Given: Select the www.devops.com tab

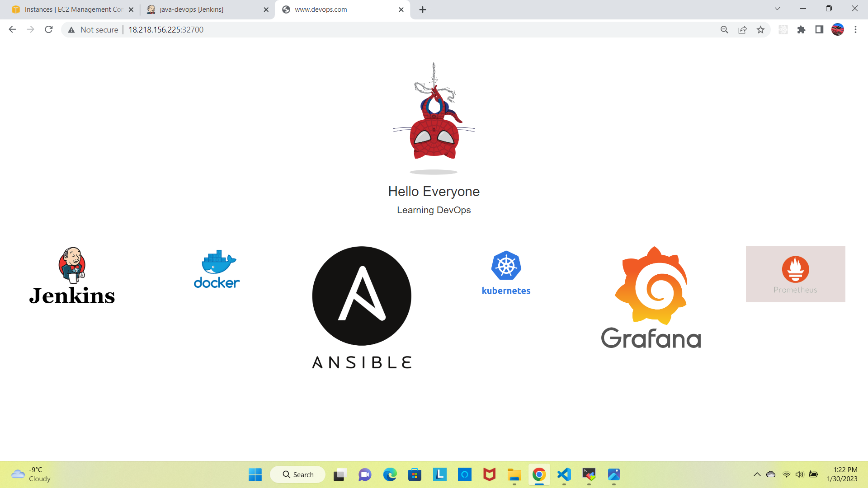Looking at the screenshot, I should pos(342,9).
